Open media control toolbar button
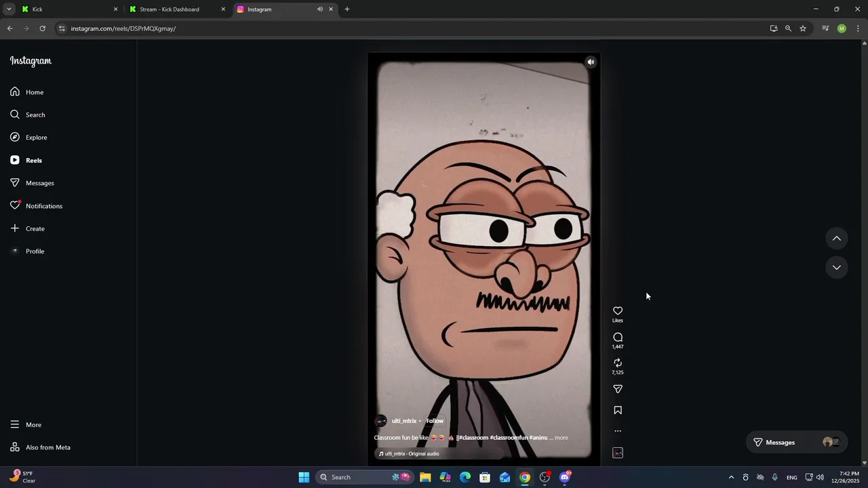The image size is (868, 488). coord(825,28)
